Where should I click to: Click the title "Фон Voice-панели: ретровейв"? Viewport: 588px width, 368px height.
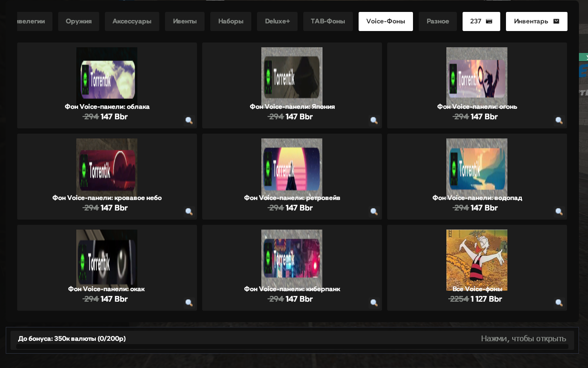coord(292,198)
